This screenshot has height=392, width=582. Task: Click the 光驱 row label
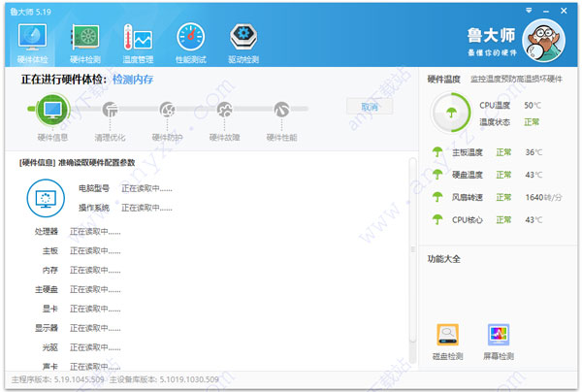coord(50,347)
